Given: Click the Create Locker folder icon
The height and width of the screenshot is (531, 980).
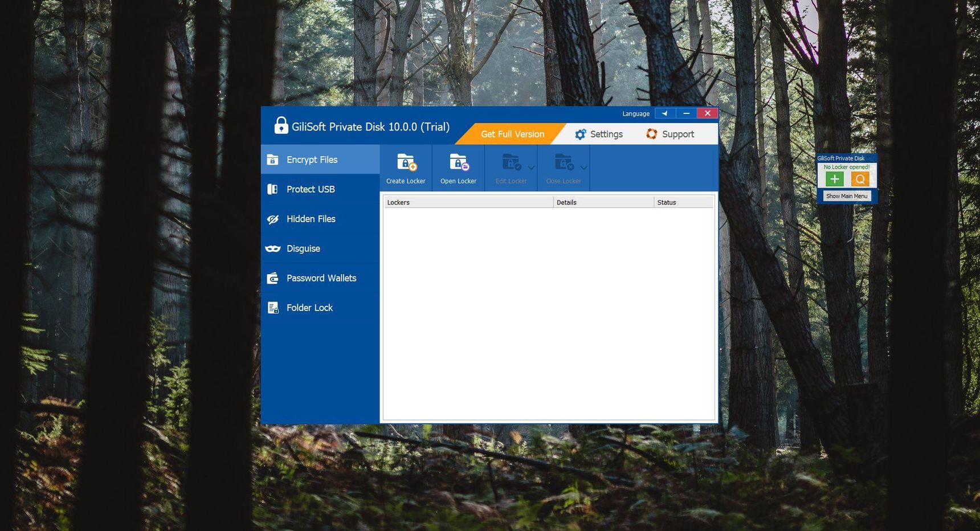Looking at the screenshot, I should coord(406,163).
